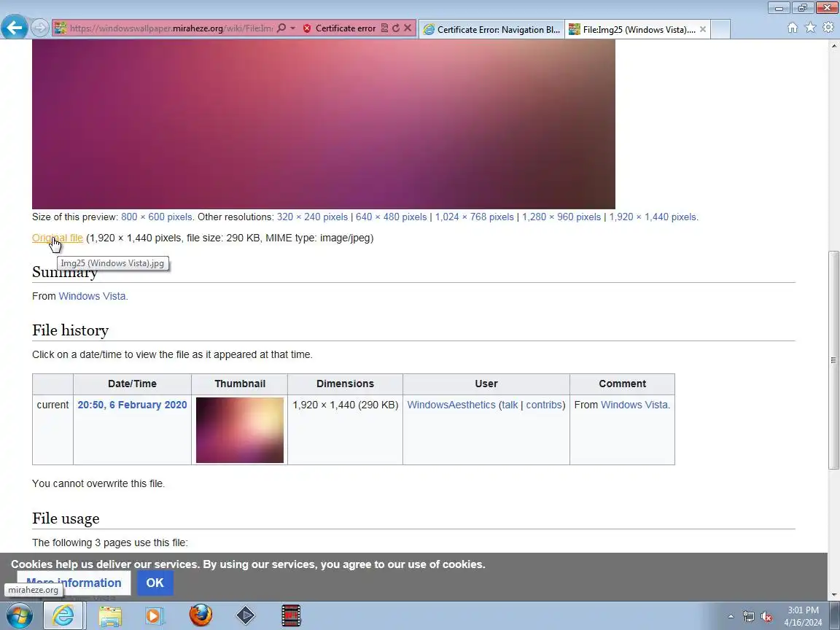Launch Windows Media Player from the taskbar
Viewport: 840px width, 630px height.
155,616
